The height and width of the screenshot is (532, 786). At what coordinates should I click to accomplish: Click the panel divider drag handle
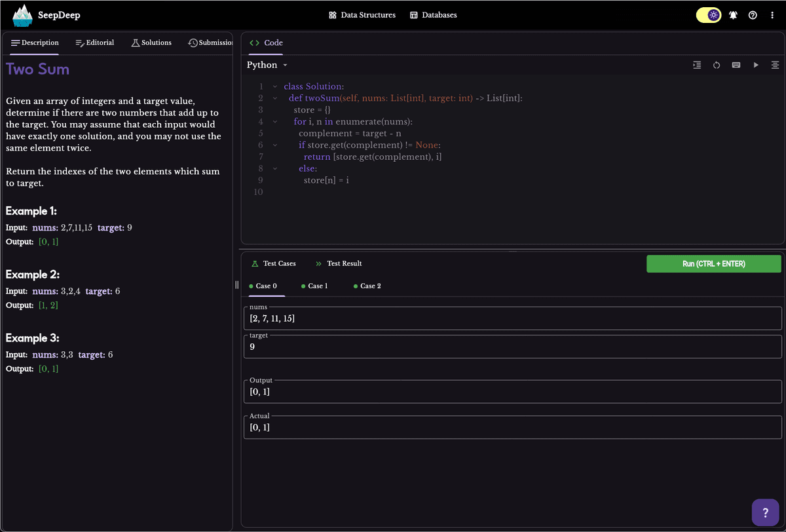click(236, 284)
